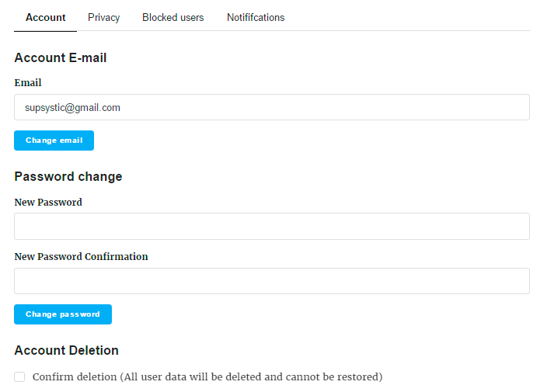Click the Change email button

pos(54,140)
